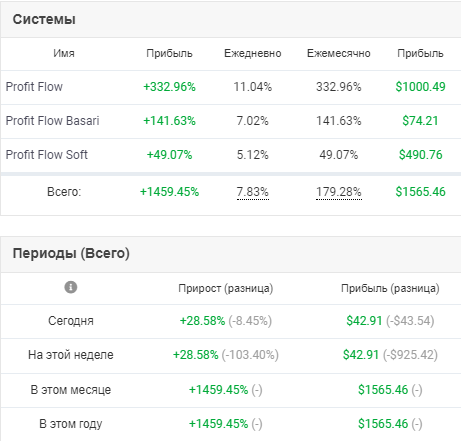Click the +1459.45% value in Всего row
Screen dimensions: 461x441
point(169,192)
